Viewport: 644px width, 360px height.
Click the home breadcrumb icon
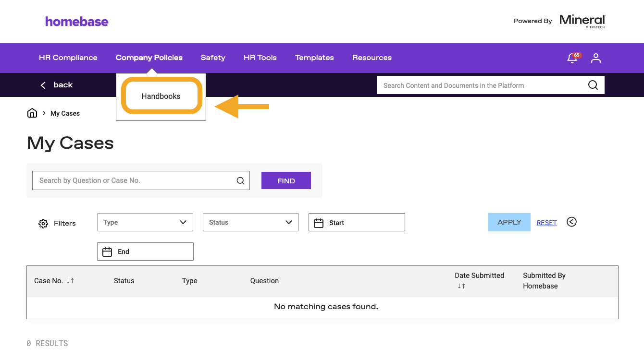click(32, 113)
